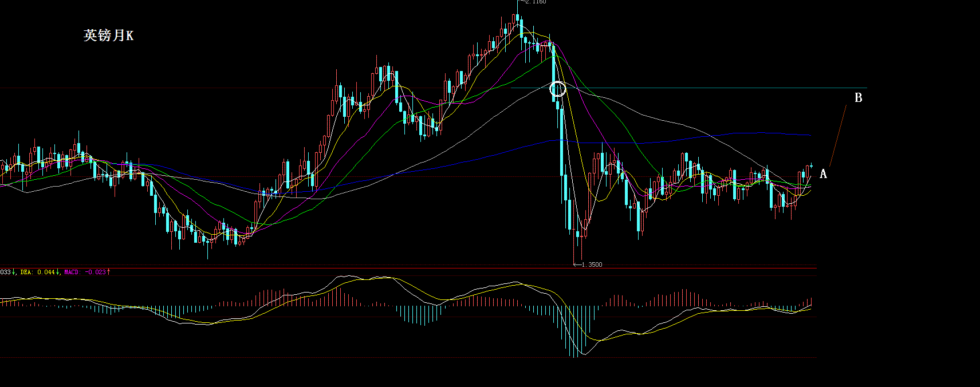This screenshot has height=387, width=980.
Task: Click the letter B label beside the chart
Action: pyautogui.click(x=858, y=98)
